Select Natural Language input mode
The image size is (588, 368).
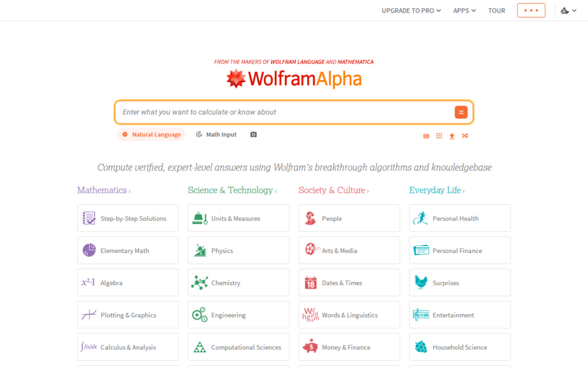151,135
